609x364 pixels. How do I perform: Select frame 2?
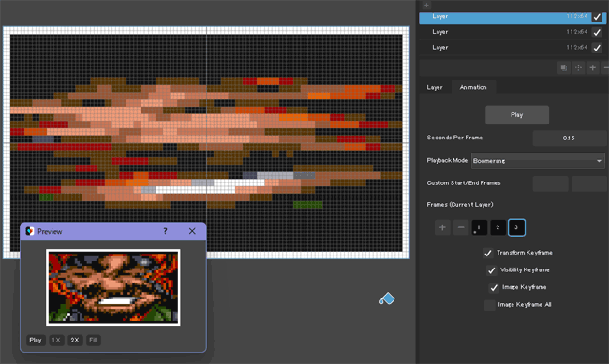click(x=498, y=227)
